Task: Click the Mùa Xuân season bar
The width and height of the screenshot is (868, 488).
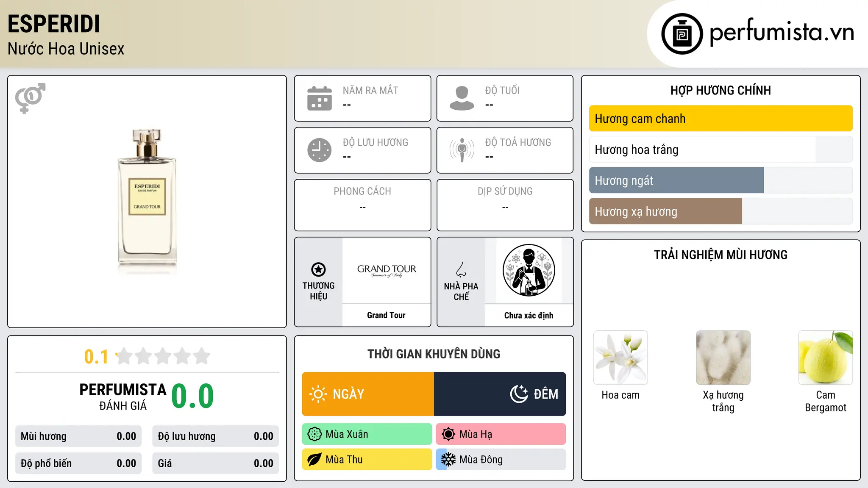Action: coord(367,434)
